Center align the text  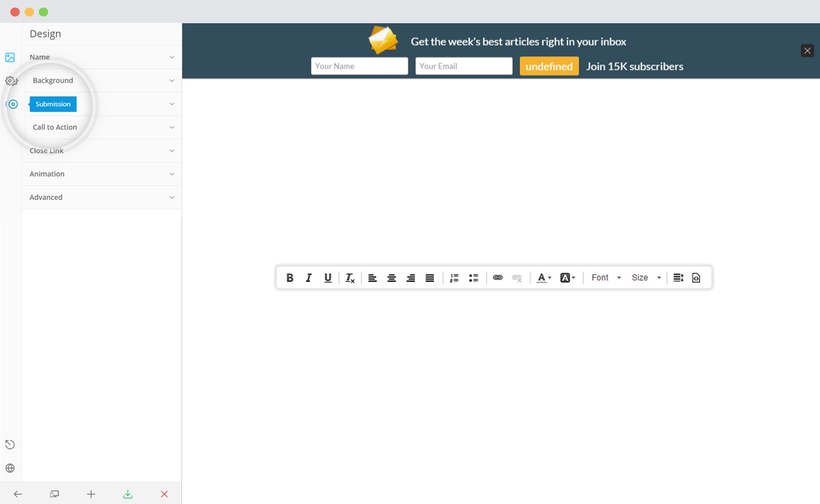click(x=392, y=278)
